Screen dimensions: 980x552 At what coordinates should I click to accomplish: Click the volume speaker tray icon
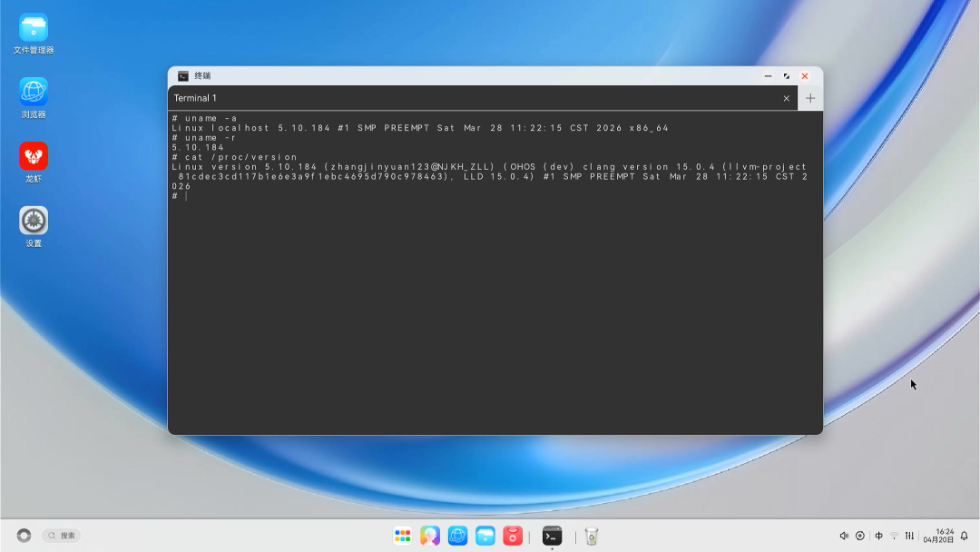(844, 536)
